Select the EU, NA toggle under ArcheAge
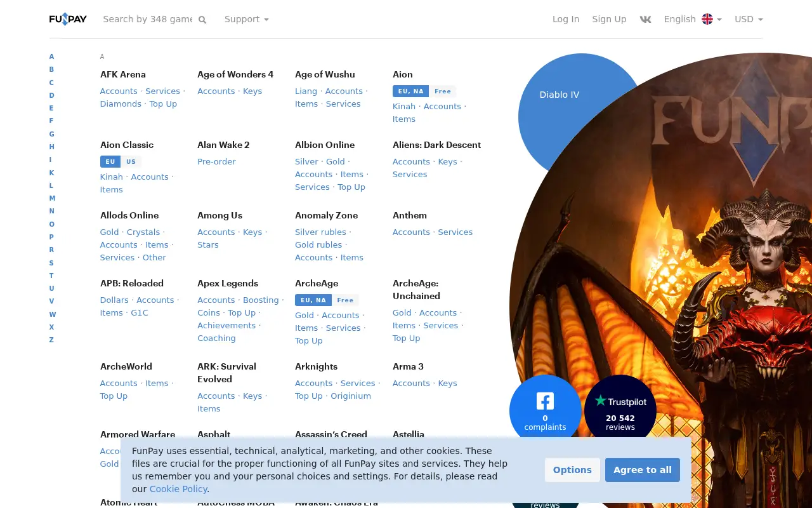The width and height of the screenshot is (812, 508). [x=313, y=300]
